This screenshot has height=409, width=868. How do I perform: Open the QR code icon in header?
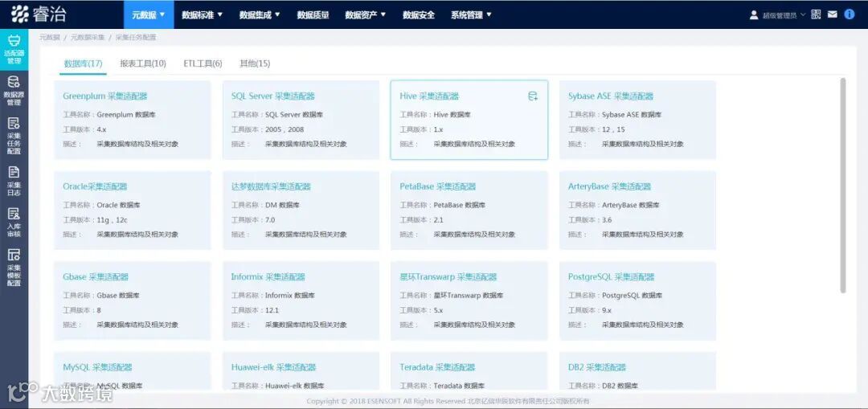816,14
